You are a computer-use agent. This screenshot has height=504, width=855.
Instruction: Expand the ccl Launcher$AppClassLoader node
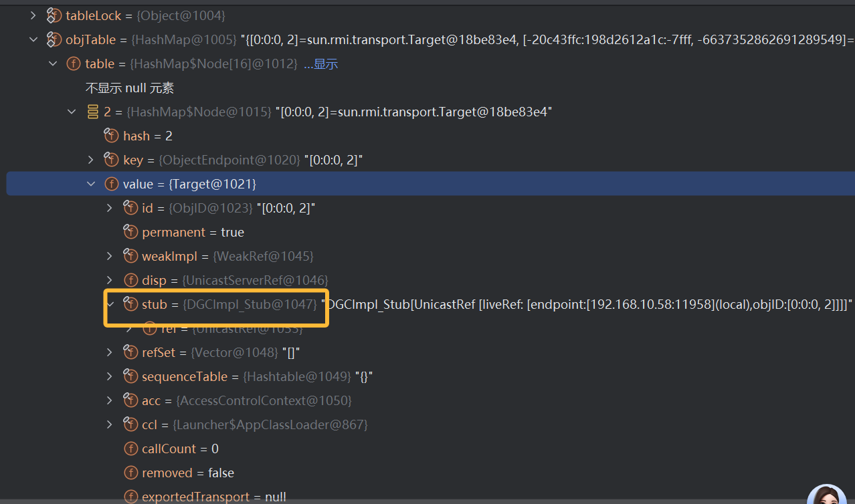pos(110,425)
